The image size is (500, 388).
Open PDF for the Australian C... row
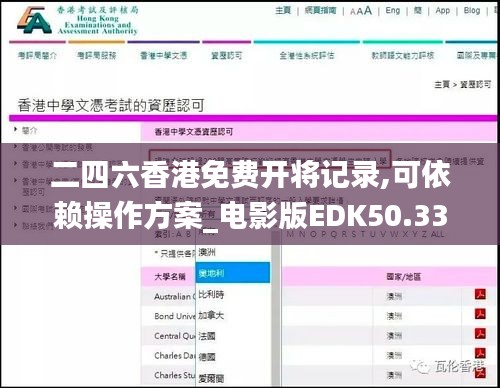480,294
